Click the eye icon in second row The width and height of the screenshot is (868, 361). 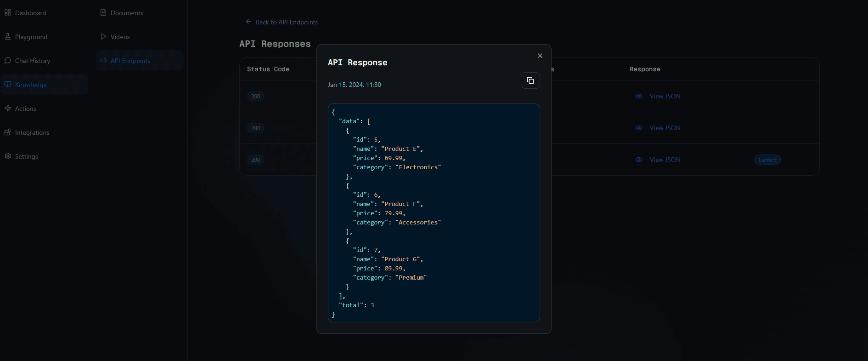[x=638, y=128]
